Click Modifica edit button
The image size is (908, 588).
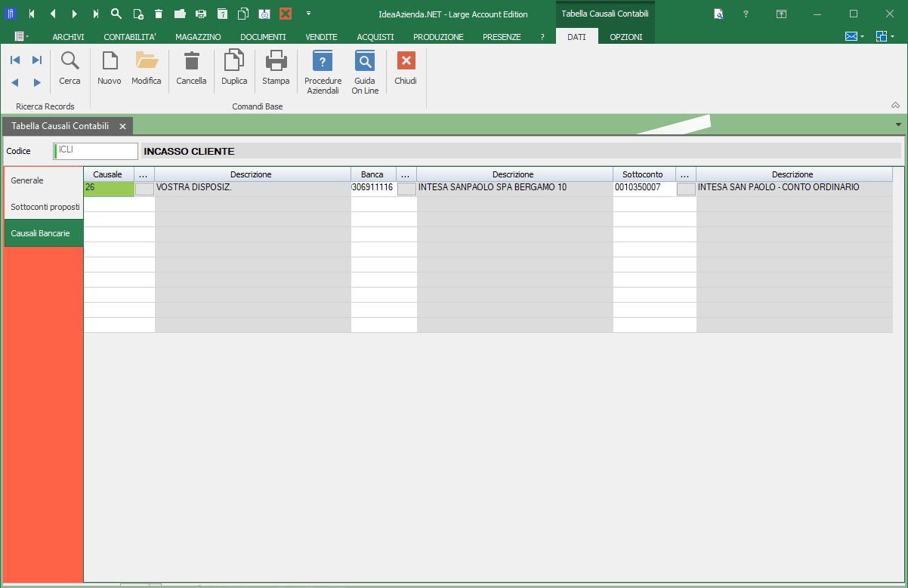tap(147, 69)
